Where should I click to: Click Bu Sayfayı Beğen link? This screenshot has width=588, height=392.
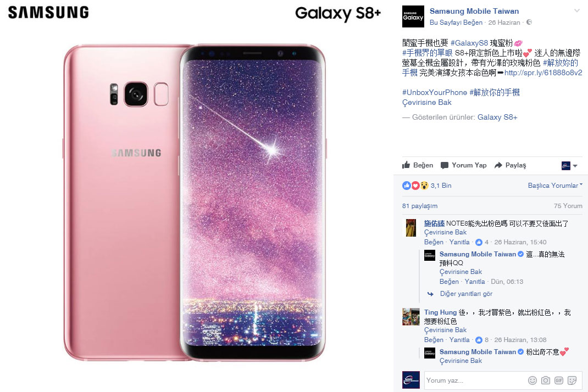[x=456, y=23]
